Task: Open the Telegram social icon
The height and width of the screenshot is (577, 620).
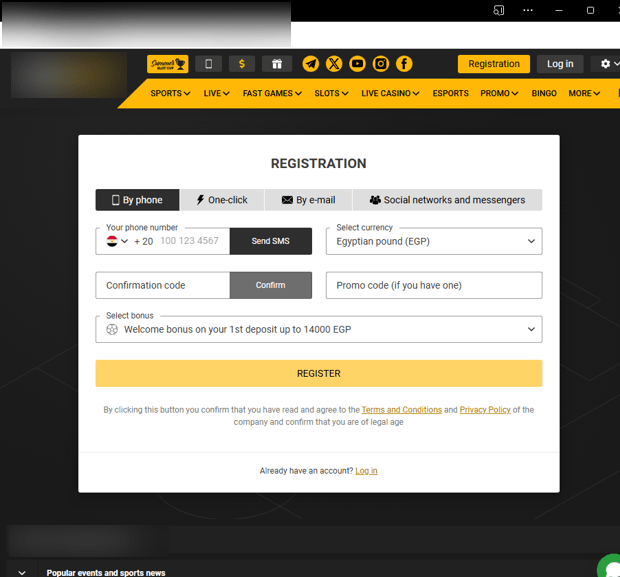Action: coord(311,64)
